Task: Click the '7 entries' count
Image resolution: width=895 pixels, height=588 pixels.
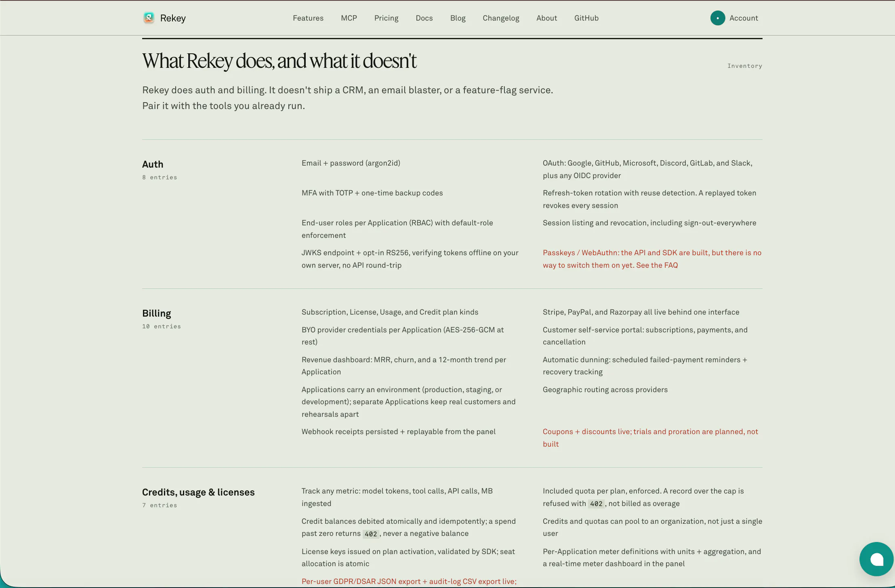Action: pos(160,505)
